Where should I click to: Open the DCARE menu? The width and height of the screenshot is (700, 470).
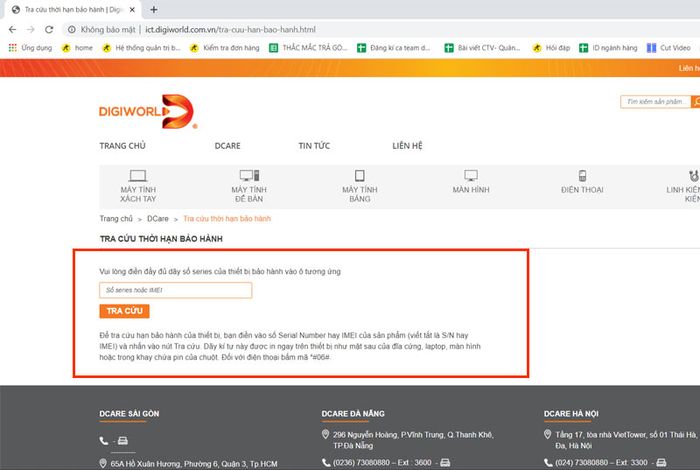[x=228, y=146]
